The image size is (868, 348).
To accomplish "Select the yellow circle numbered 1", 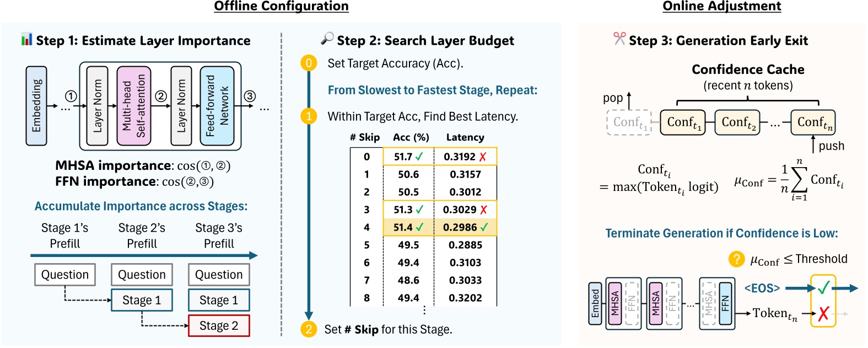I will (x=309, y=116).
